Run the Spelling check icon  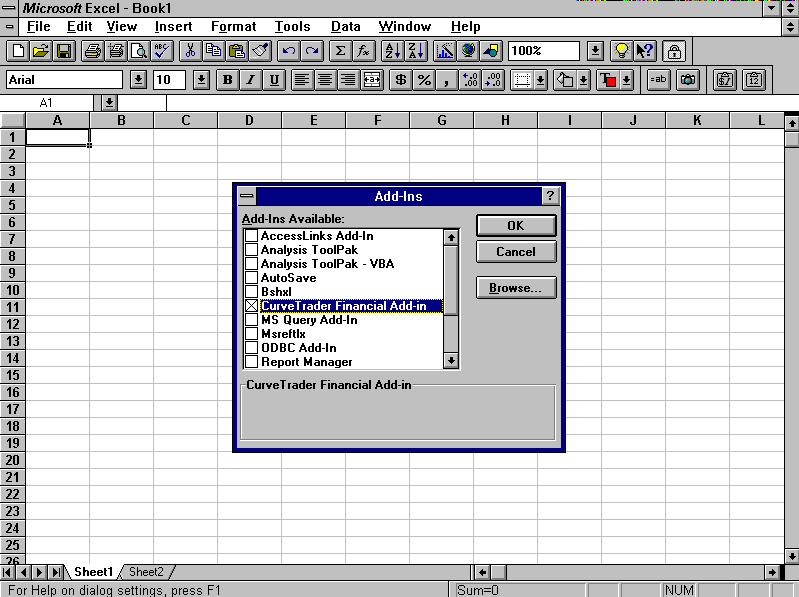(162, 51)
